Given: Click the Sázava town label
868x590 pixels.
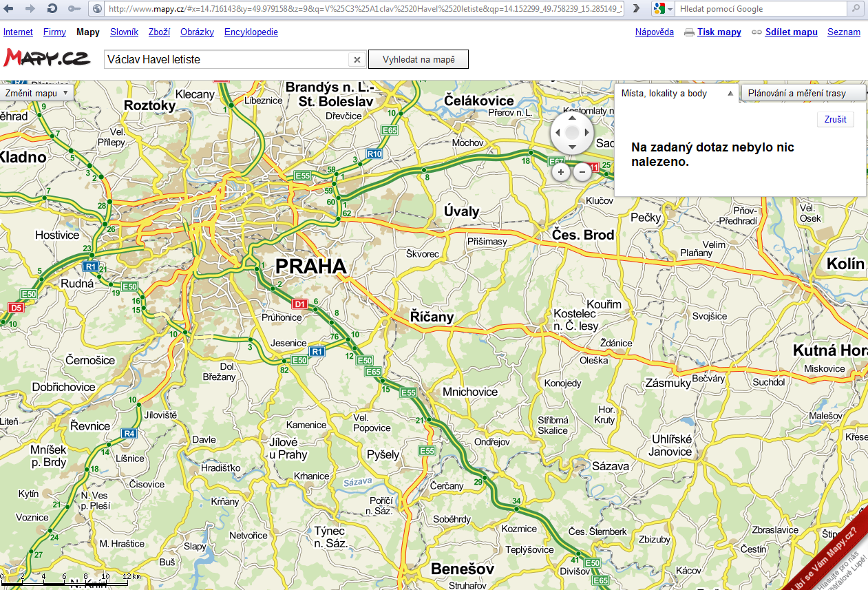Looking at the screenshot, I should [x=611, y=466].
